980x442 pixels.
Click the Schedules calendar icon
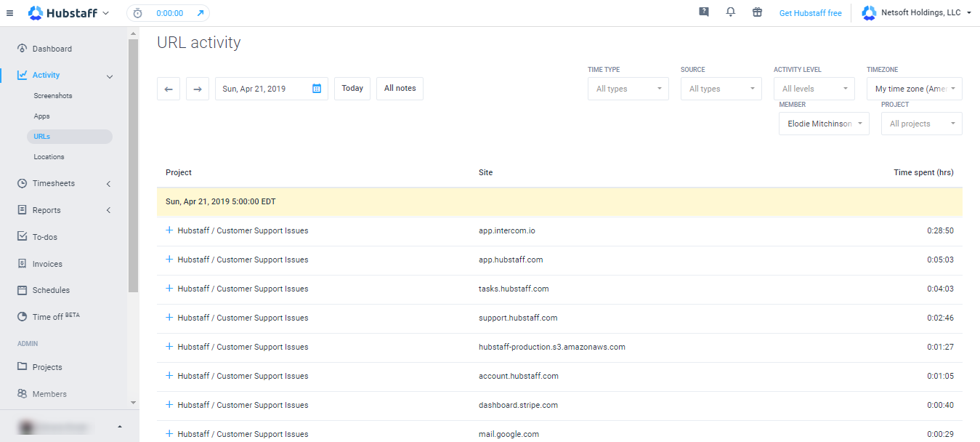click(22, 290)
